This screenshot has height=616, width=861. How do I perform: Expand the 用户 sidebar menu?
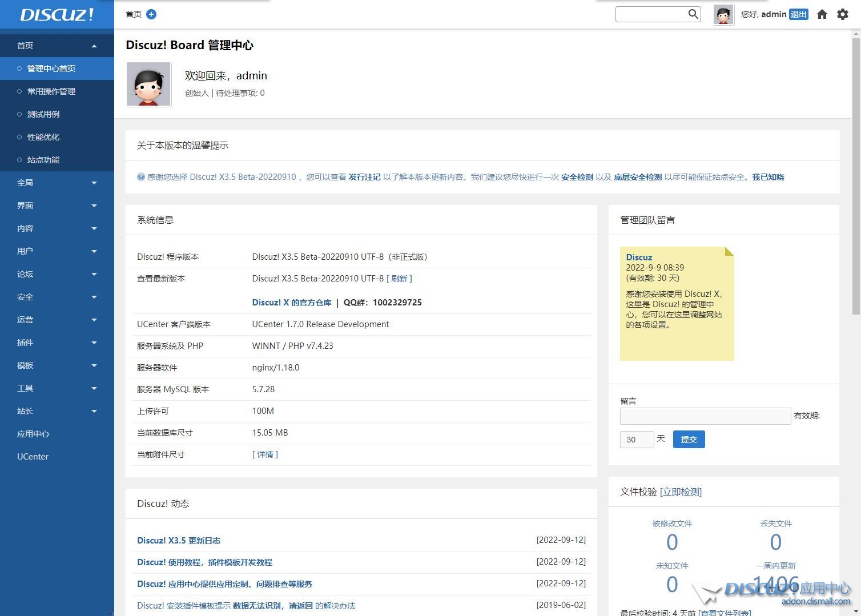coord(57,251)
